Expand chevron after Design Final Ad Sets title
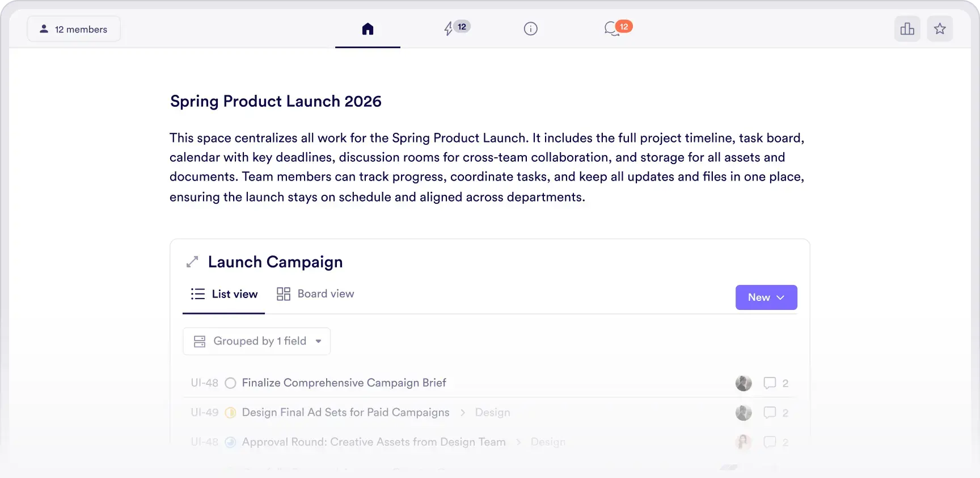The height and width of the screenshot is (478, 980). click(463, 413)
